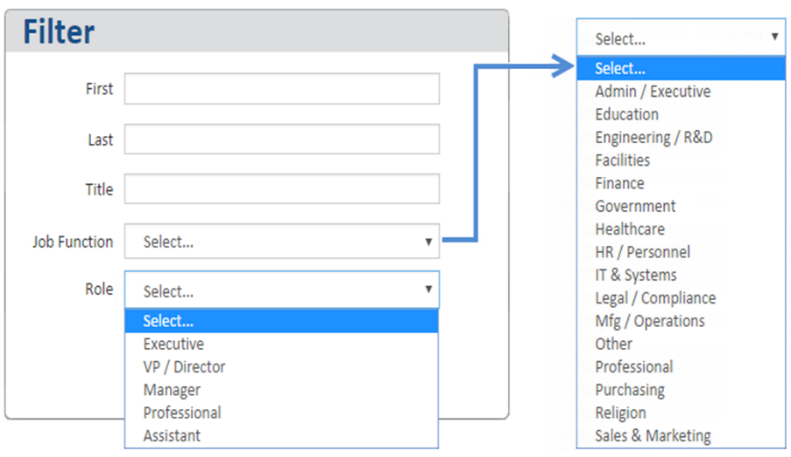Pick Sales & Marketing job function

click(681, 436)
